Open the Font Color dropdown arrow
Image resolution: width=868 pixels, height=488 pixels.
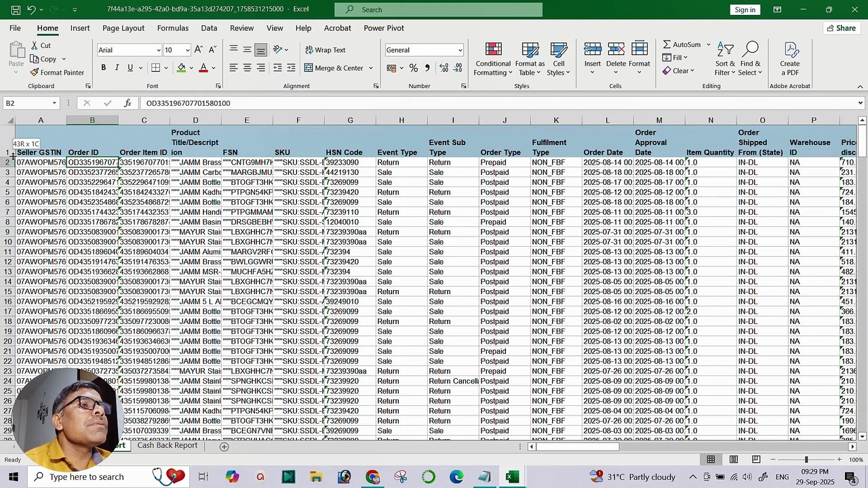[213, 68]
